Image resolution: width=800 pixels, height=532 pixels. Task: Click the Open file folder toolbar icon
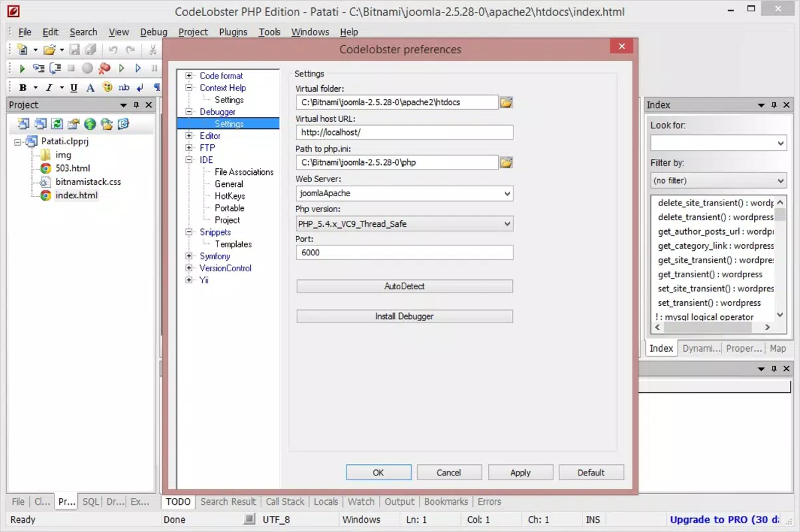click(49, 50)
